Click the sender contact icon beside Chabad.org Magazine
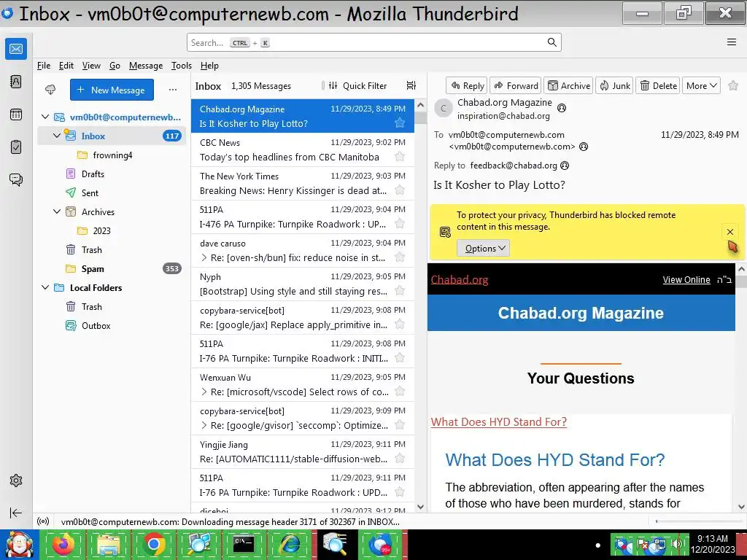Image resolution: width=747 pixels, height=560 pixels. [x=562, y=108]
